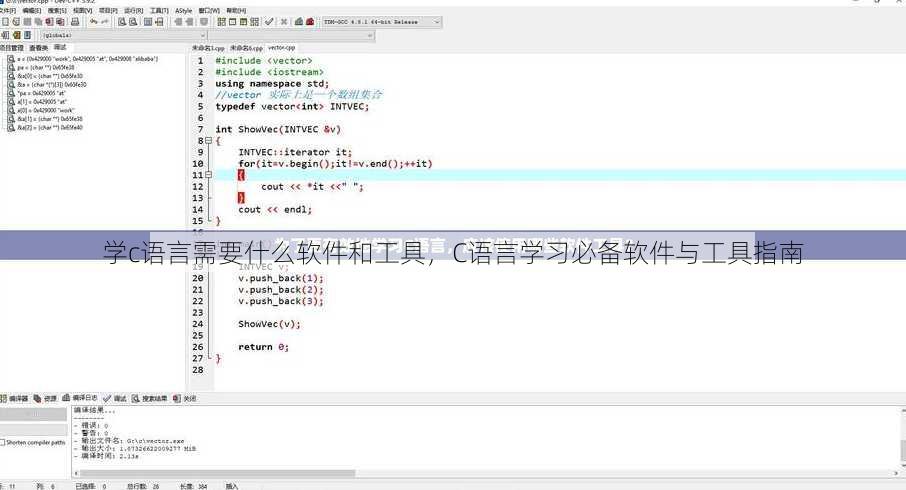The width and height of the screenshot is (906, 490).
Task: Click the Redo arrow toolbar icon
Action: pos(105,21)
